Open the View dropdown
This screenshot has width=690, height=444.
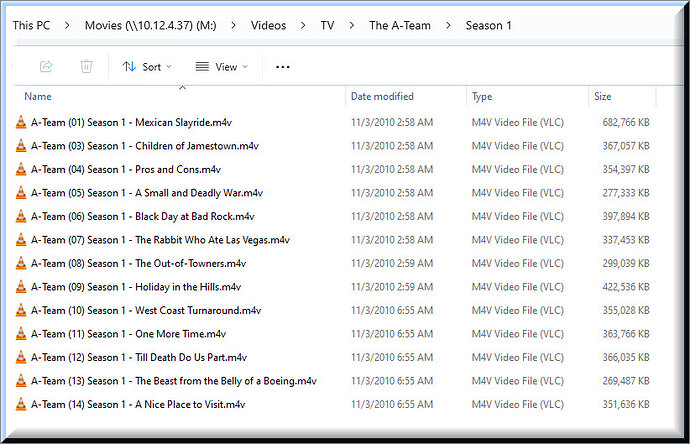(x=221, y=67)
